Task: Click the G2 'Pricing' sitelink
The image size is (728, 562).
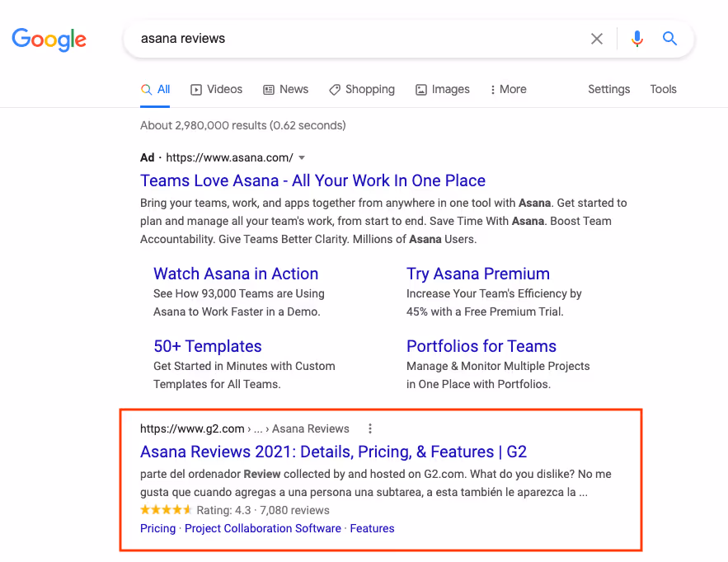Action: 157,528
